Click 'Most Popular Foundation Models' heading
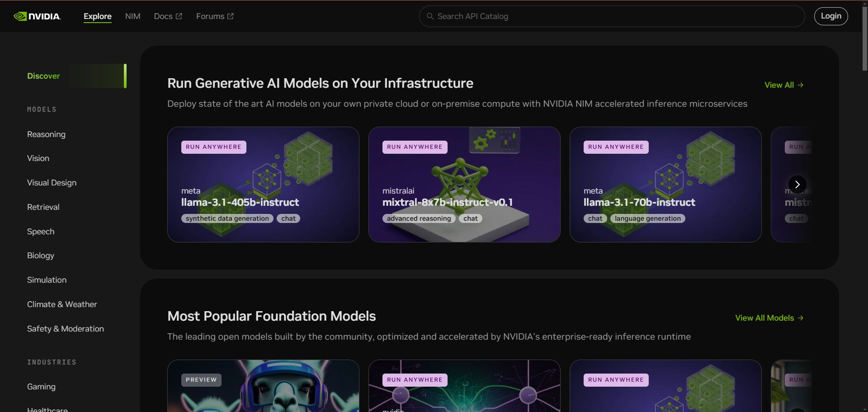This screenshot has height=412, width=868. tap(272, 316)
